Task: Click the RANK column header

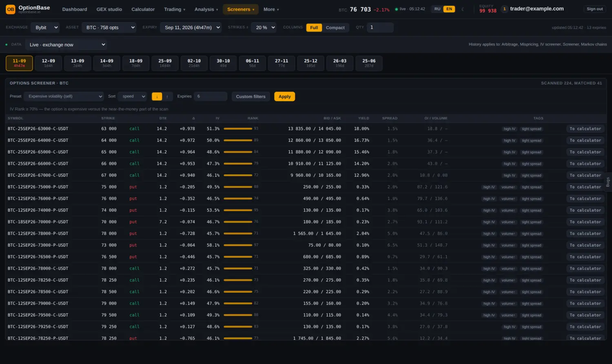Action: [253, 118]
